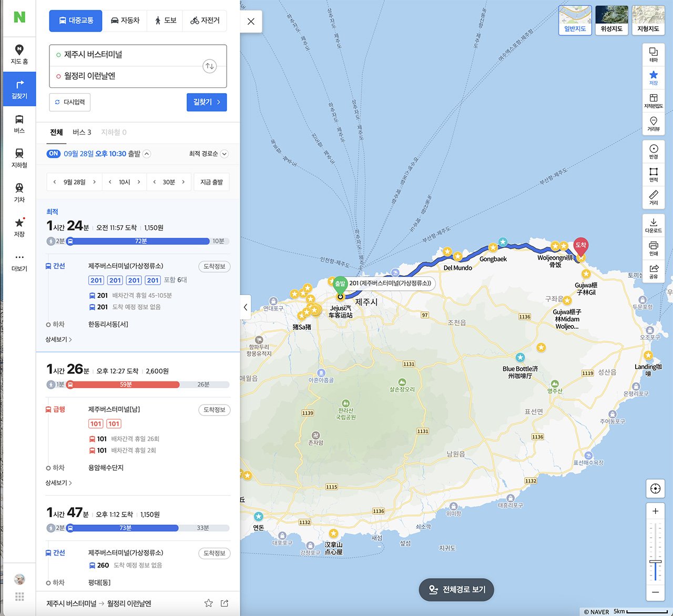Viewport: 673px width, 616px height.
Task: Swap origin and destination
Action: tap(210, 66)
